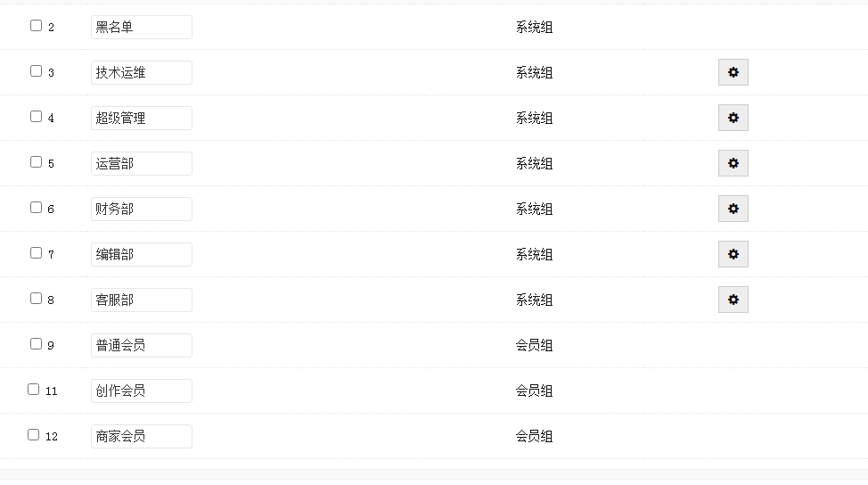Edit the 技术运维 group name field
The height and width of the screenshot is (485, 868).
click(x=141, y=72)
